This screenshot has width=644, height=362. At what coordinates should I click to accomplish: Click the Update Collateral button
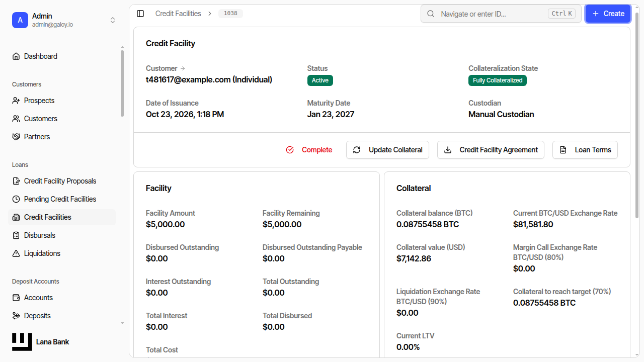[387, 150]
